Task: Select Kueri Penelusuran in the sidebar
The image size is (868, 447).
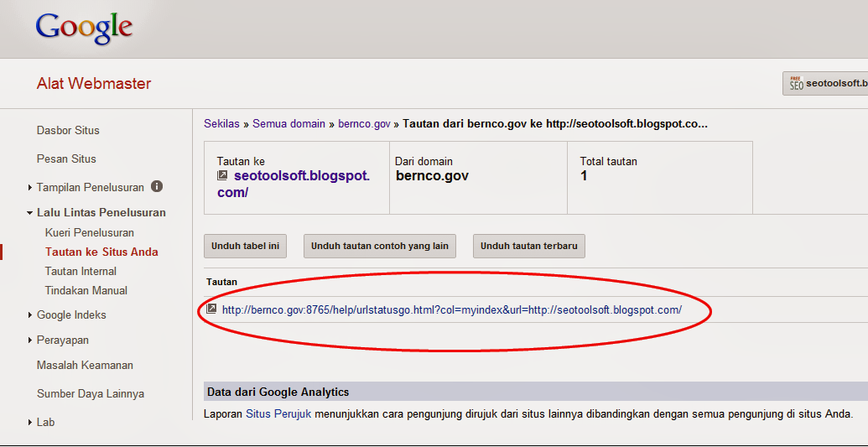Action: [90, 232]
